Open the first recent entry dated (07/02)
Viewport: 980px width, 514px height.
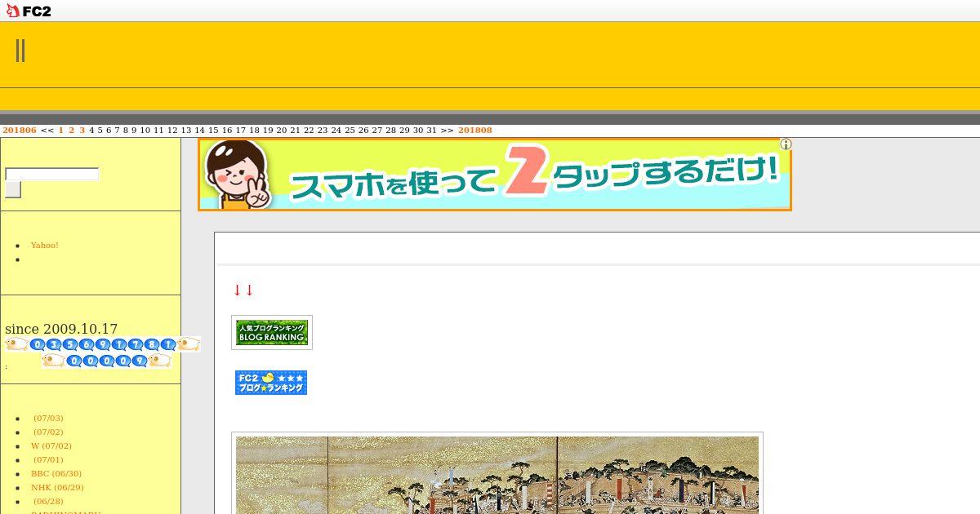[x=48, y=432]
